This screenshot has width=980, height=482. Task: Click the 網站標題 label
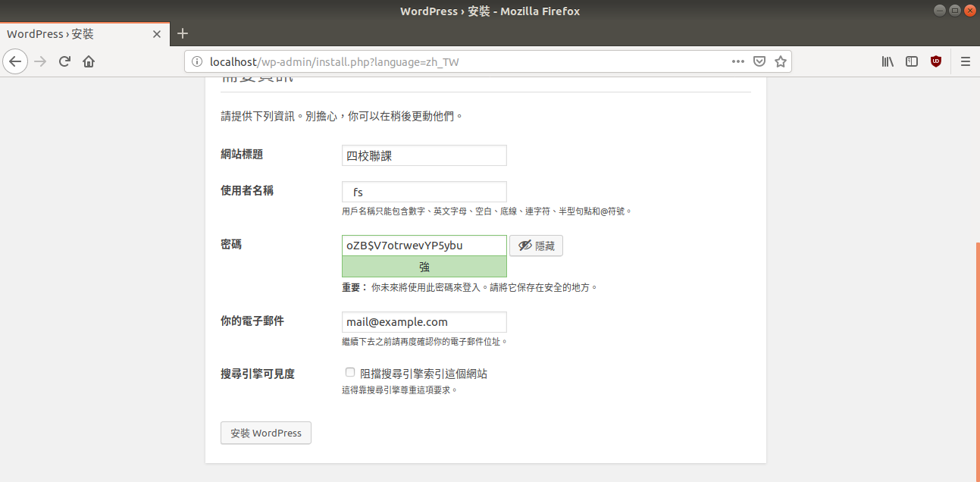point(242,154)
